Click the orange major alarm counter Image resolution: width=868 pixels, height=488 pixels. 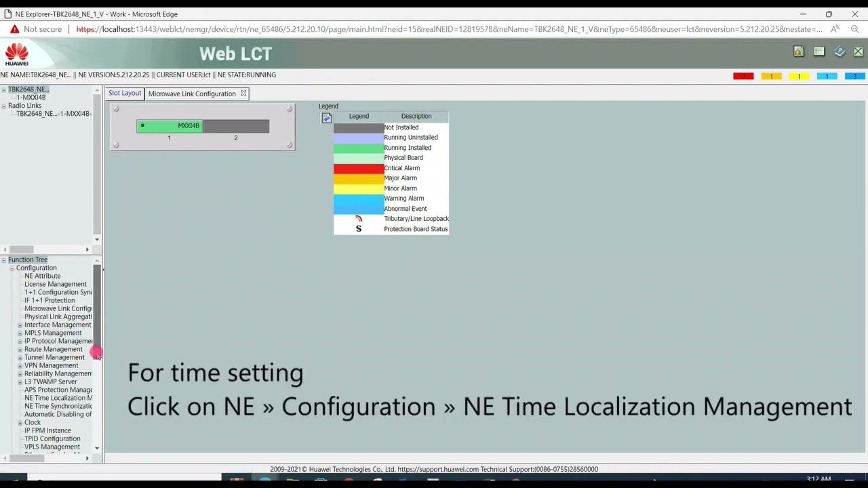tap(771, 76)
